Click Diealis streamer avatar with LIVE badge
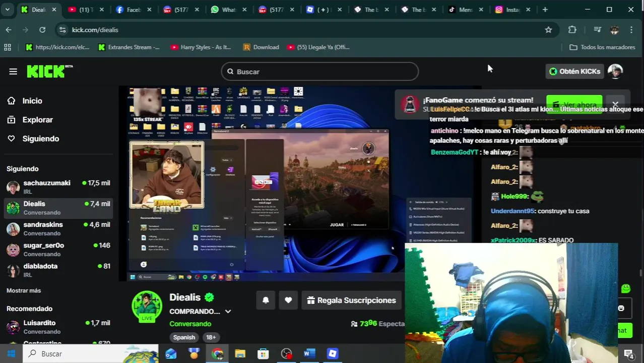644x363 pixels. (147, 306)
